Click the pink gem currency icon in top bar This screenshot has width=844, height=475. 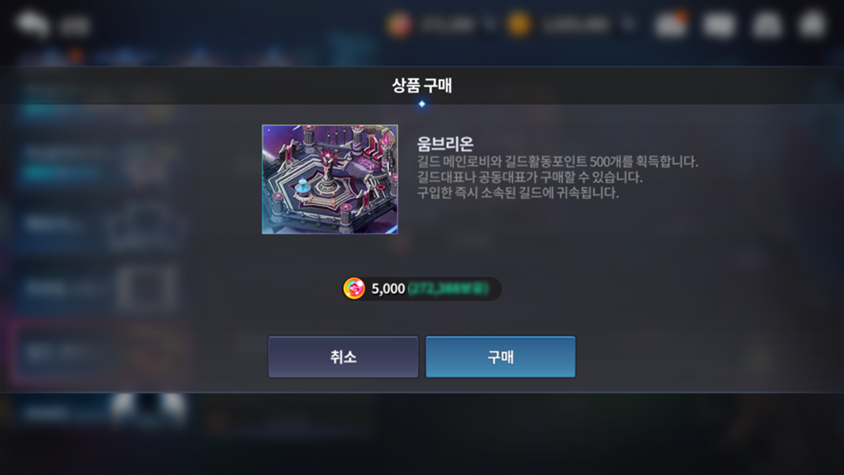[399, 24]
